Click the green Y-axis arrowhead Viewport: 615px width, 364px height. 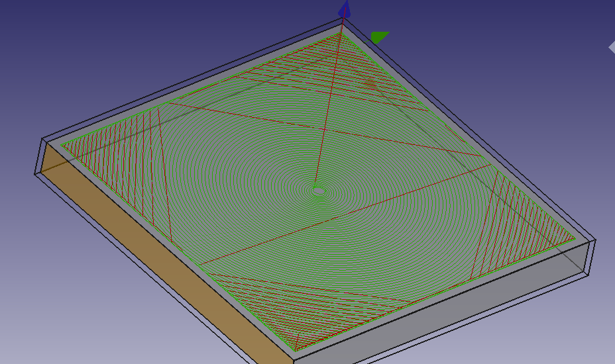(x=379, y=38)
